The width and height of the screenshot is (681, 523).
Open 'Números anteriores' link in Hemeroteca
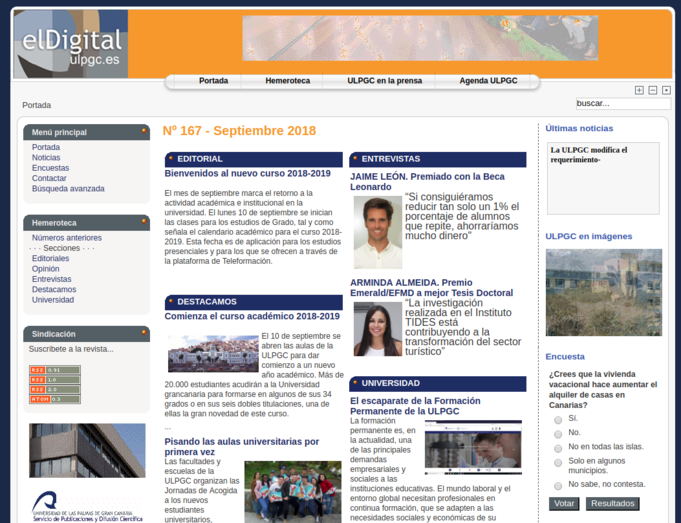click(x=66, y=238)
